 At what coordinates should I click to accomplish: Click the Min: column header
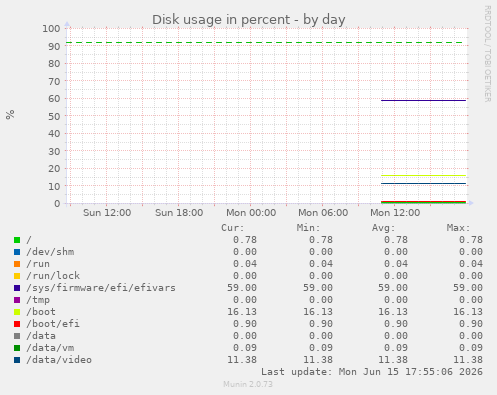point(308,228)
